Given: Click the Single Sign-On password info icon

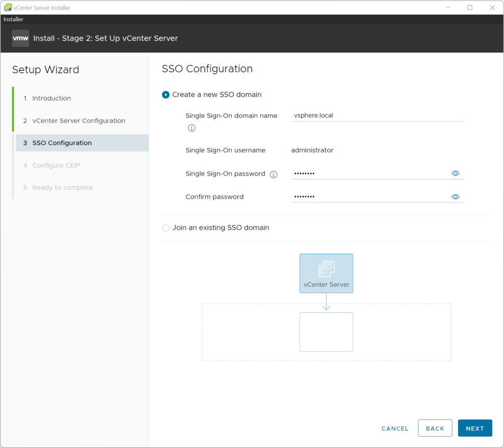Looking at the screenshot, I should coord(274,175).
